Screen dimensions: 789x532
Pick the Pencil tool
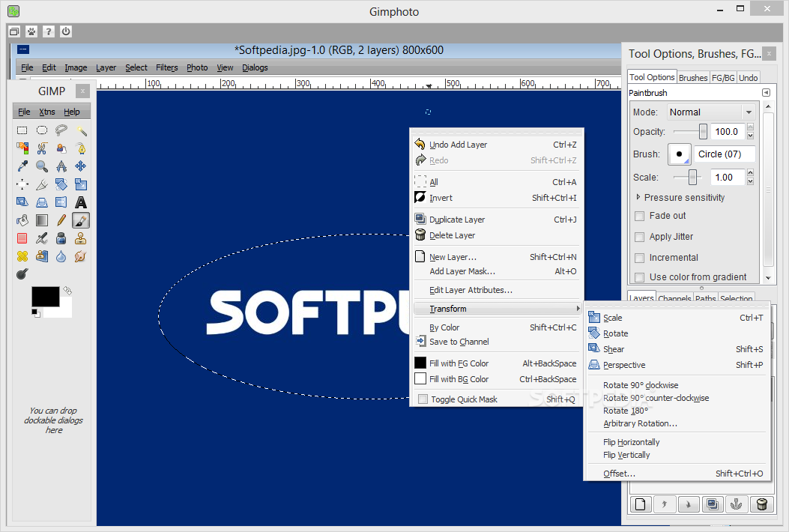(x=61, y=220)
